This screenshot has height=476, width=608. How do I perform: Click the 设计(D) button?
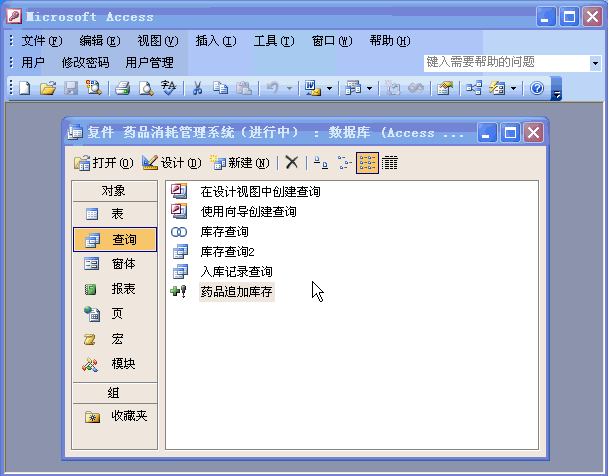click(x=171, y=163)
